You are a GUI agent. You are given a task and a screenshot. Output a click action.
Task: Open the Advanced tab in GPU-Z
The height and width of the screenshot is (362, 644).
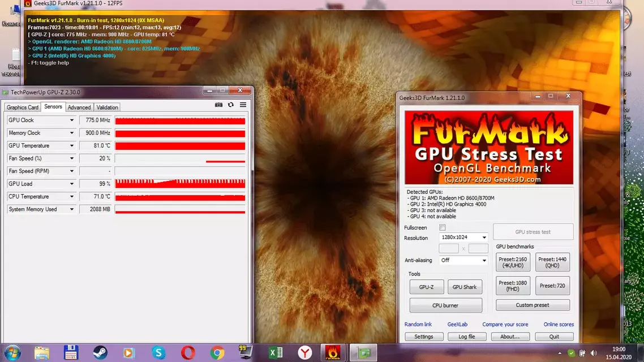[79, 107]
